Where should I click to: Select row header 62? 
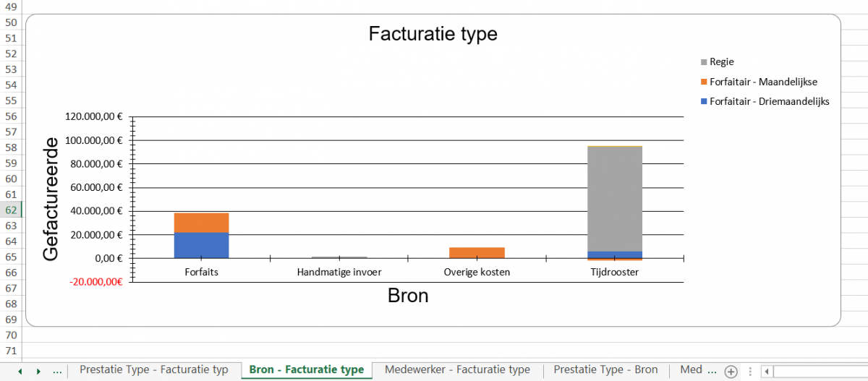11,210
